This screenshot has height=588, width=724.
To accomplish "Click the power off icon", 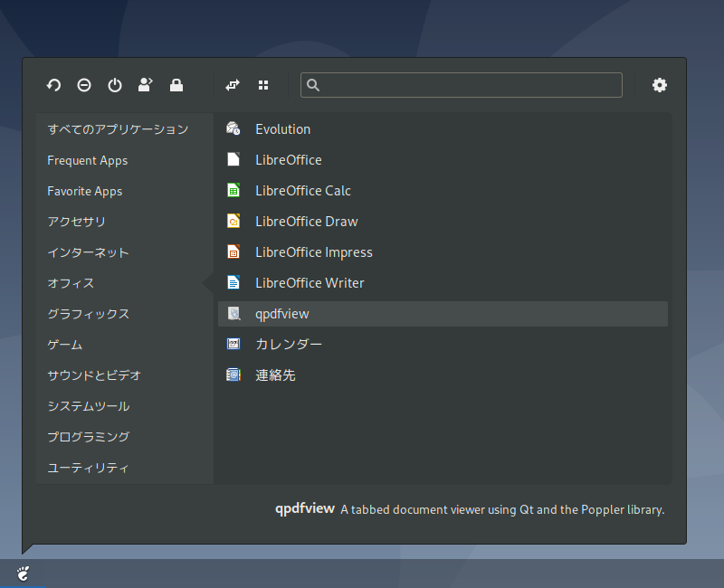I will [115, 85].
